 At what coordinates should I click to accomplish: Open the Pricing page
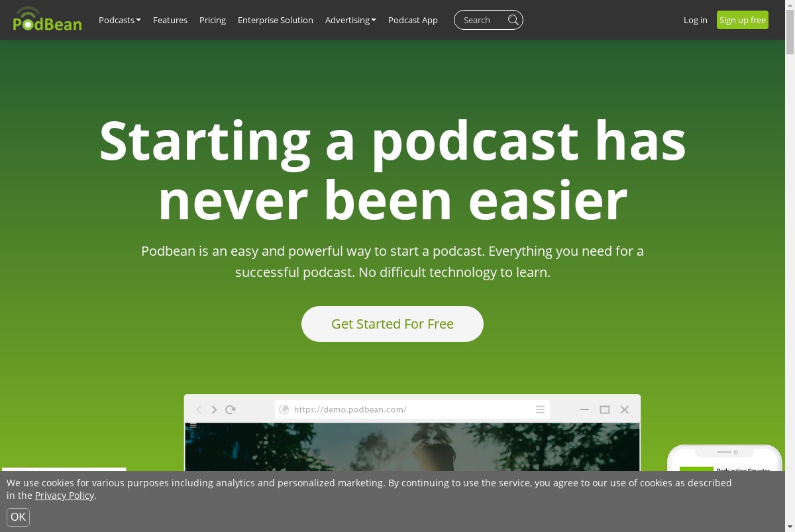pyautogui.click(x=213, y=20)
